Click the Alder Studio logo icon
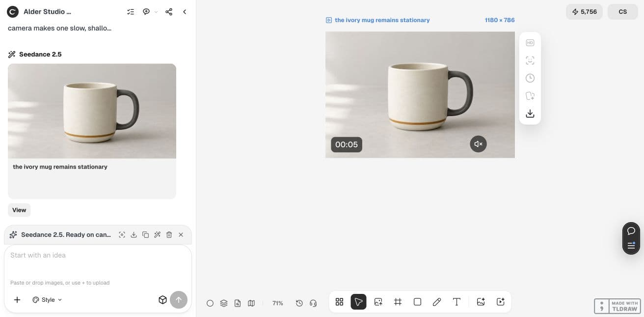 pyautogui.click(x=13, y=12)
